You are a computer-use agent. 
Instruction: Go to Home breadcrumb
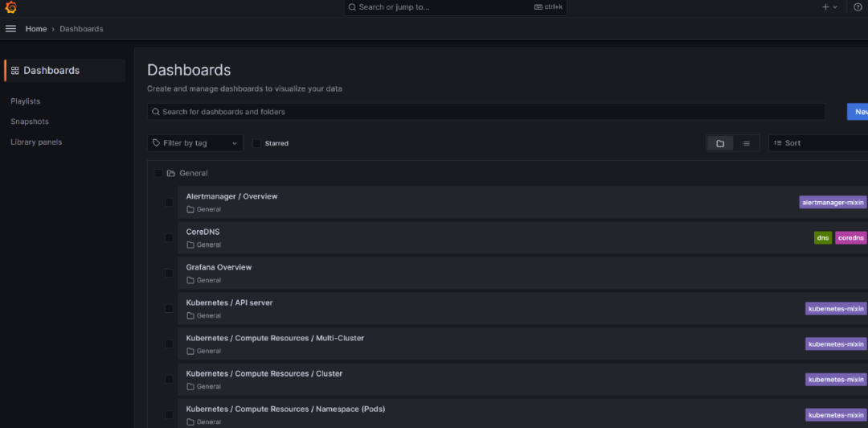(x=36, y=29)
